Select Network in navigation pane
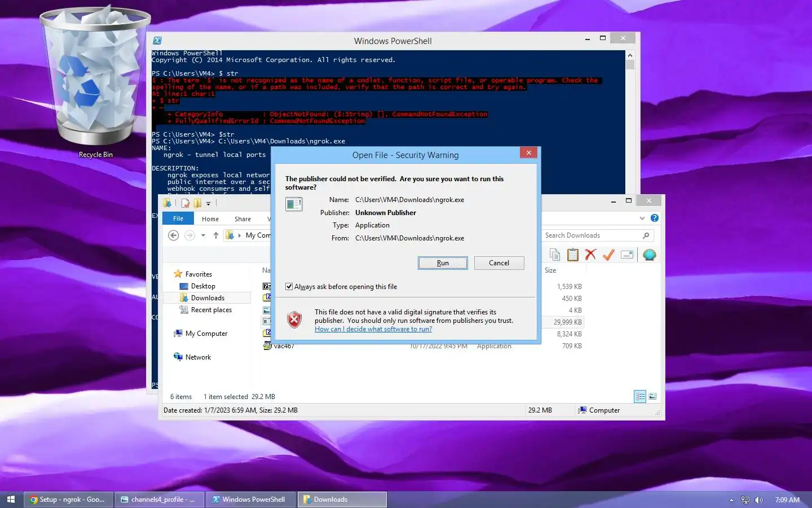Screen dimensions: 812x508 pyautogui.click(x=198, y=357)
